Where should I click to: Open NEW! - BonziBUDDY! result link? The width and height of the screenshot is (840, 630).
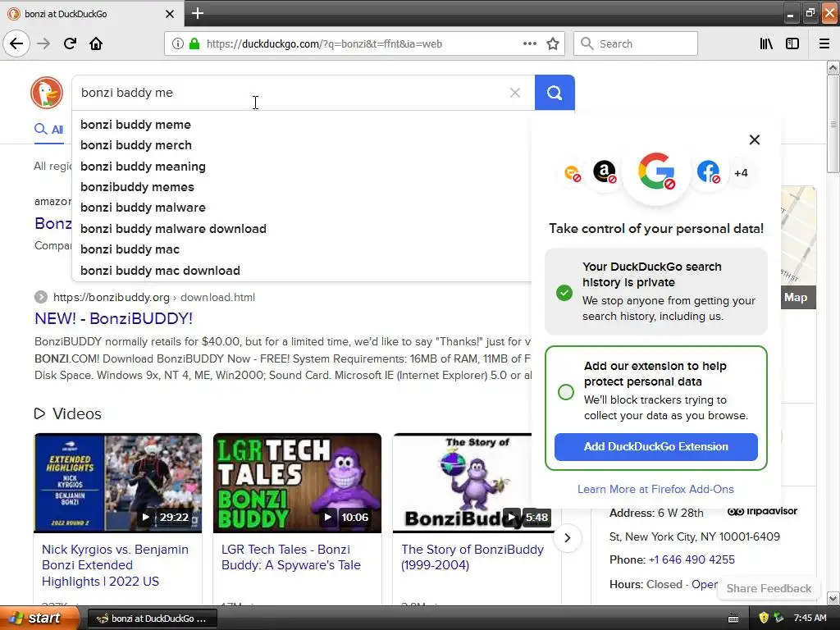pyautogui.click(x=113, y=318)
